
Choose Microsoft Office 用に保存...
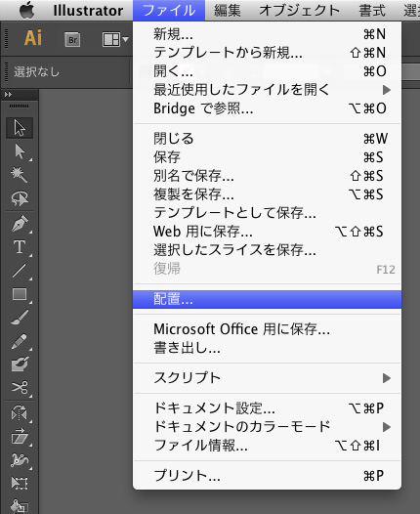click(268, 329)
